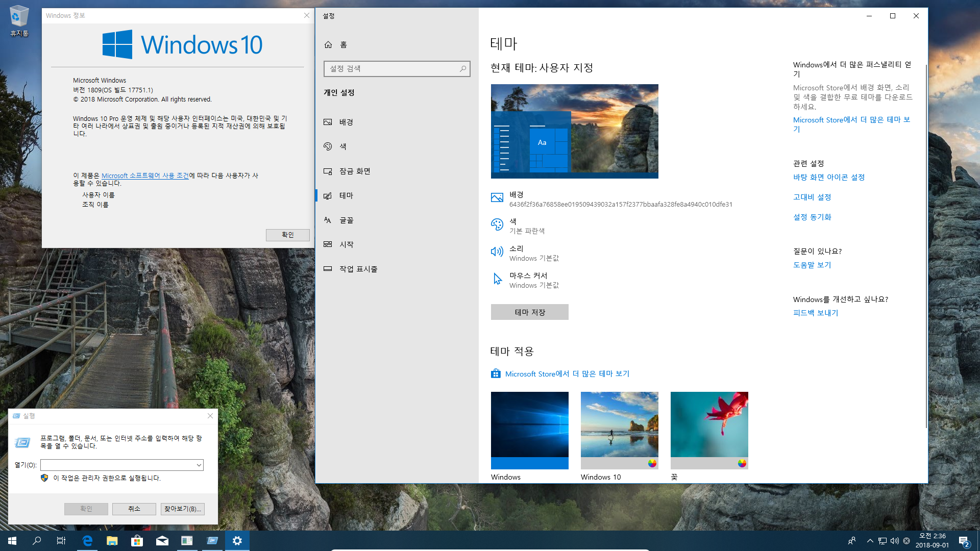Click the disabled 확인 button in Run dialog

[86, 509]
